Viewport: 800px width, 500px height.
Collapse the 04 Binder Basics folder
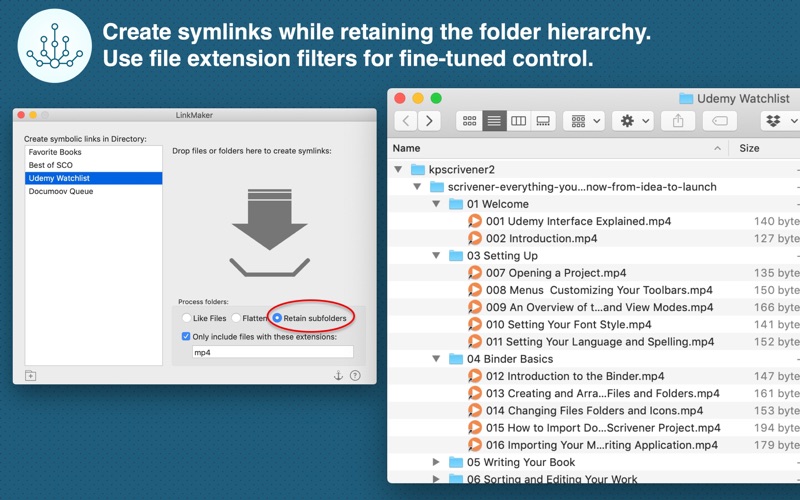[436, 359]
